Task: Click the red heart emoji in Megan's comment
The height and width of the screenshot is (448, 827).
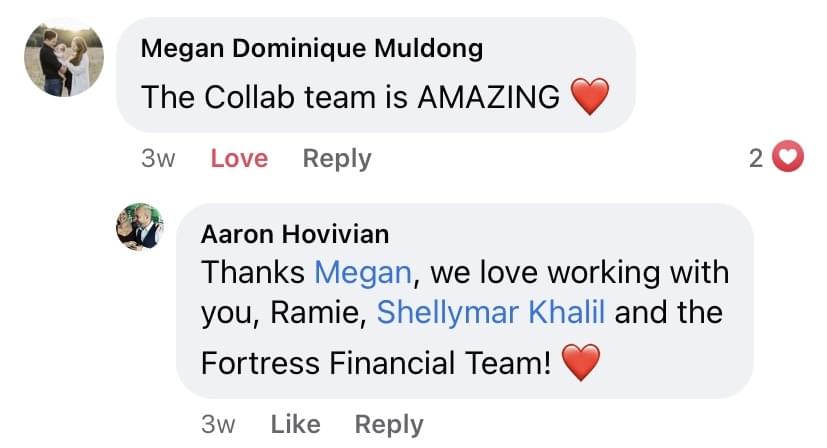Action: (589, 97)
